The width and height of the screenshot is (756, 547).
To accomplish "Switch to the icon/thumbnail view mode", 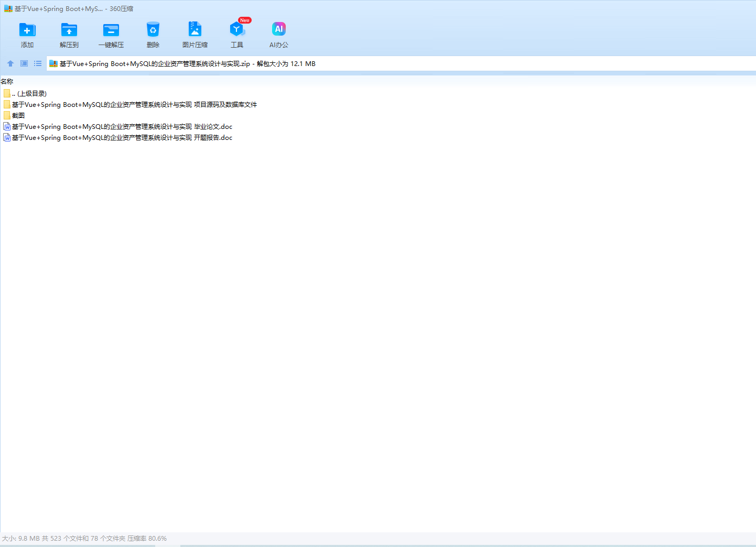I will tap(24, 63).
